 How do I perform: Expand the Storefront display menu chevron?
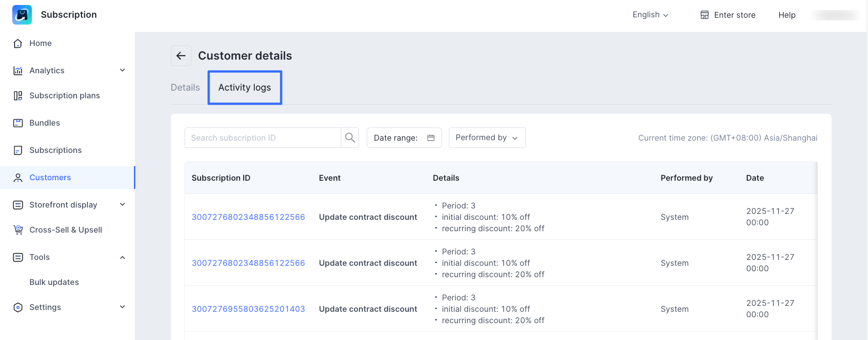(122, 204)
